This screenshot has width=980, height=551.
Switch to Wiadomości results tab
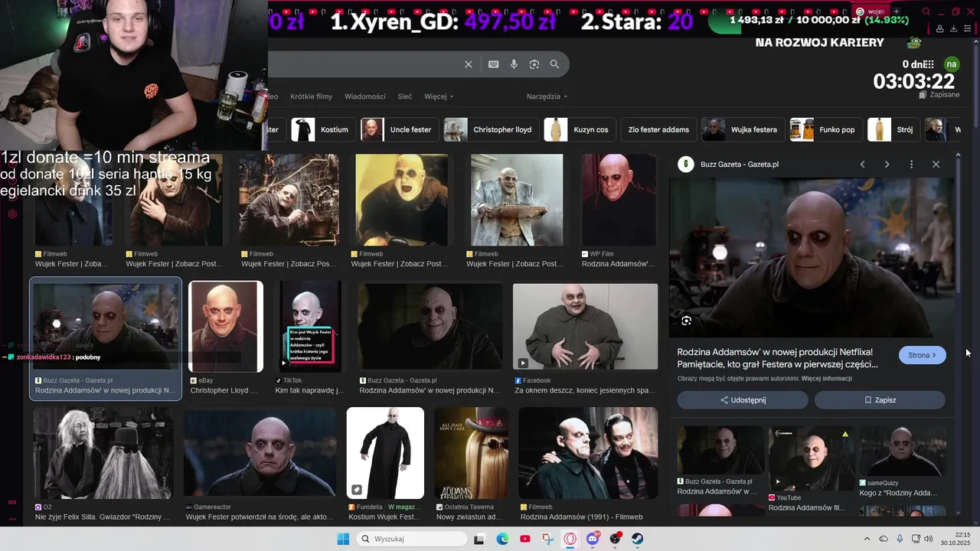[x=365, y=96]
